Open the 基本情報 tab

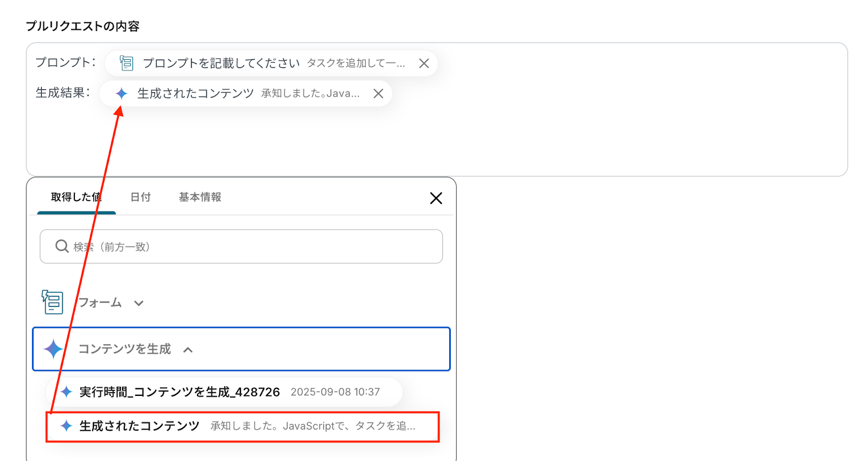click(200, 197)
